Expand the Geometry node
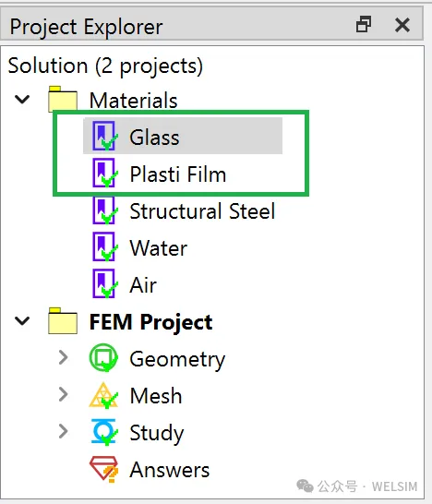This screenshot has height=504, width=432. point(64,357)
